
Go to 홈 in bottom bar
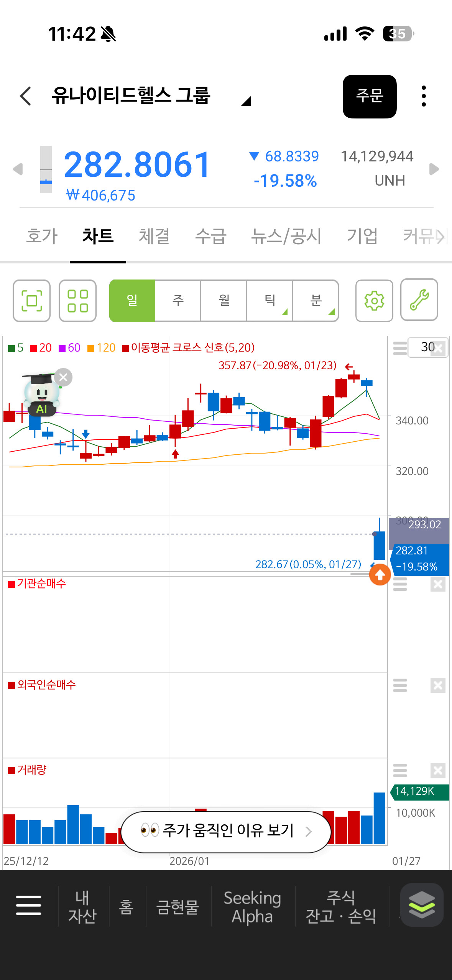(x=126, y=907)
